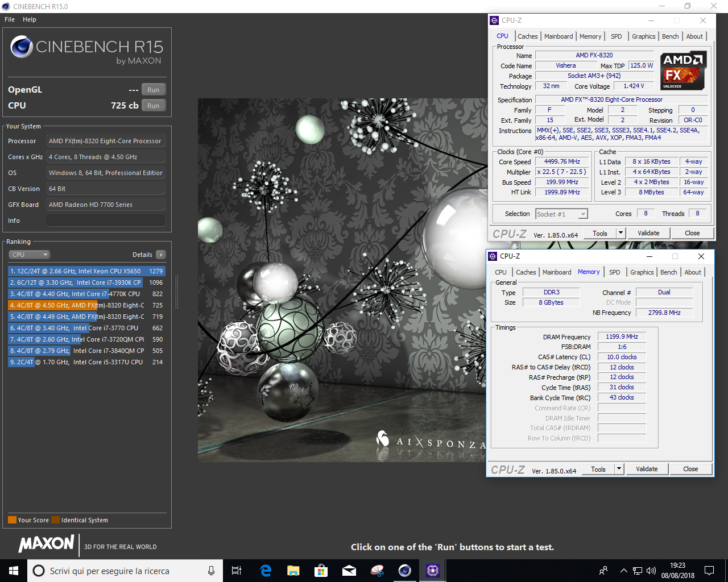Show hidden system tray icons
The image size is (728, 582).
[623, 571]
